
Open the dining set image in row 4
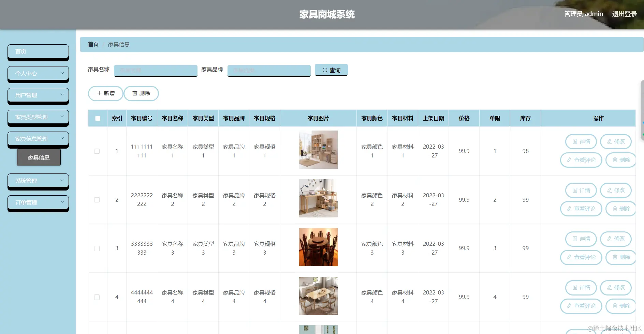coord(318,296)
